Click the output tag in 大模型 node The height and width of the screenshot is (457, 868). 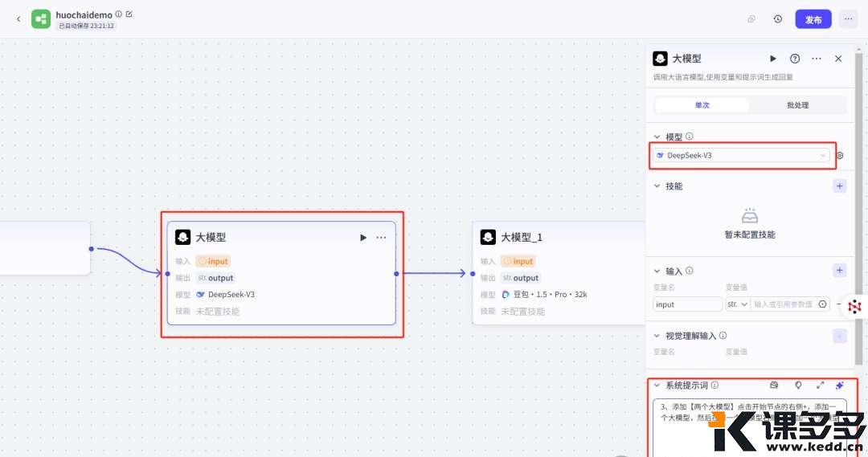[215, 278]
